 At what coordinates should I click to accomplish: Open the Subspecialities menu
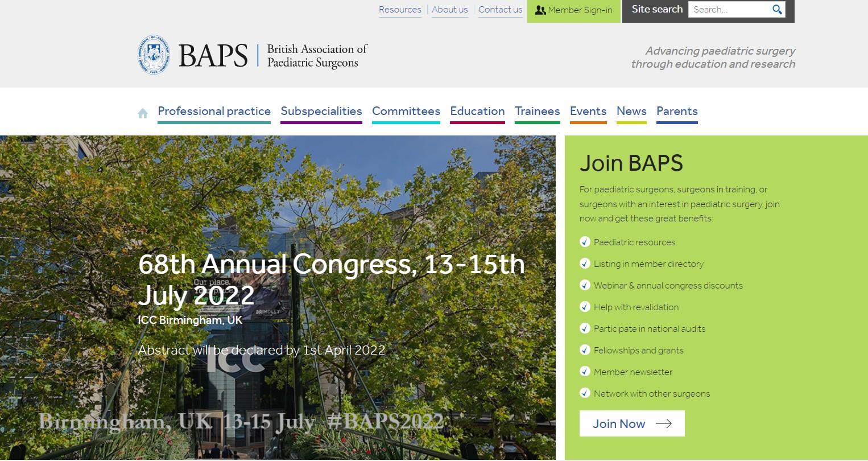(x=321, y=111)
